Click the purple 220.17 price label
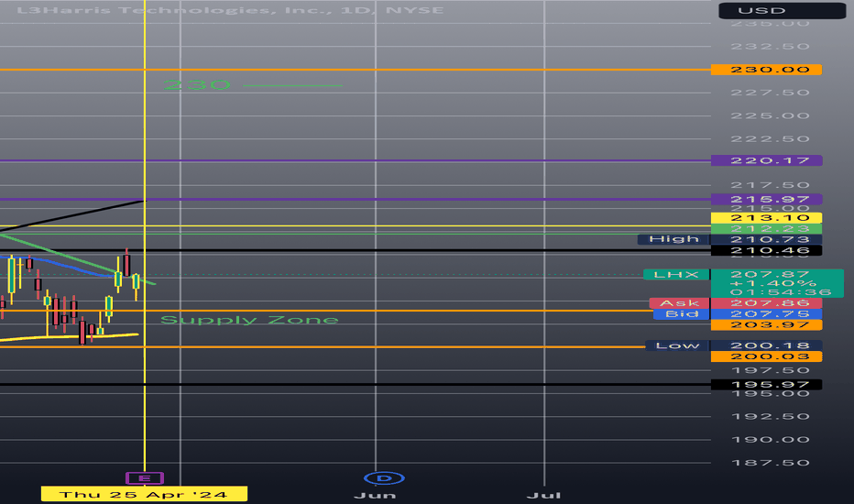854x504 pixels. [x=766, y=160]
